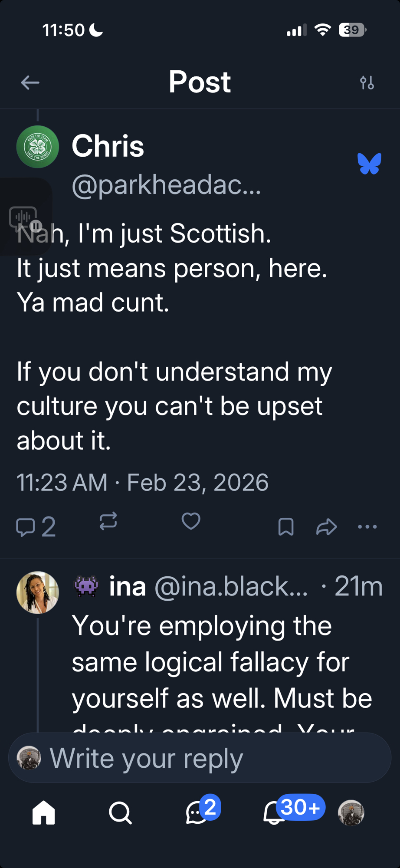Click the reply comment icon on Chris's post
The image size is (400, 868).
[26, 527]
